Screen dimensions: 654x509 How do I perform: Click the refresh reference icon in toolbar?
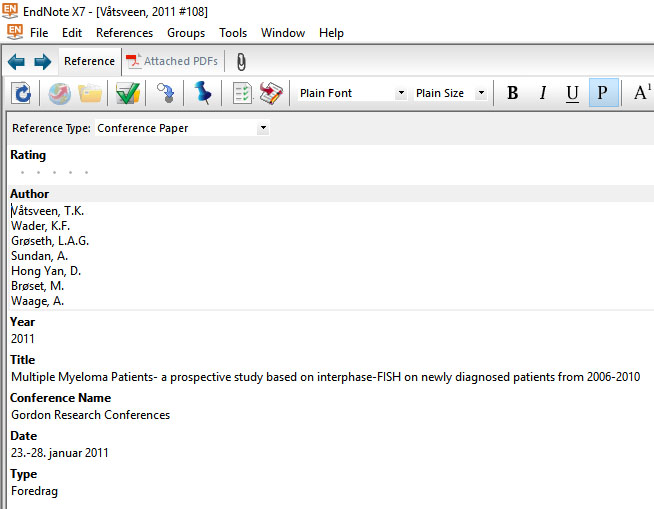click(21, 93)
